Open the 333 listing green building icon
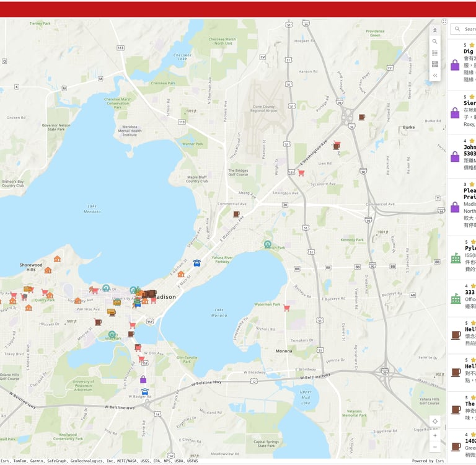 [456, 298]
